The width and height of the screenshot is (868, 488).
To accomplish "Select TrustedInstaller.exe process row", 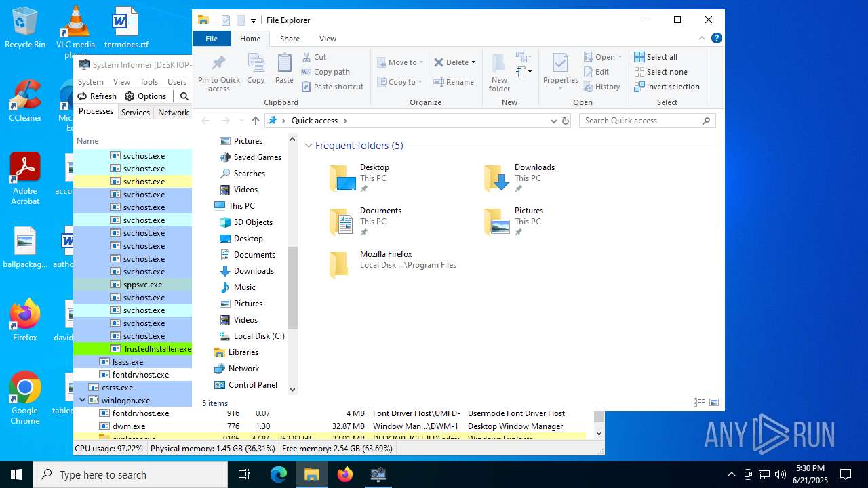I will click(133, 349).
